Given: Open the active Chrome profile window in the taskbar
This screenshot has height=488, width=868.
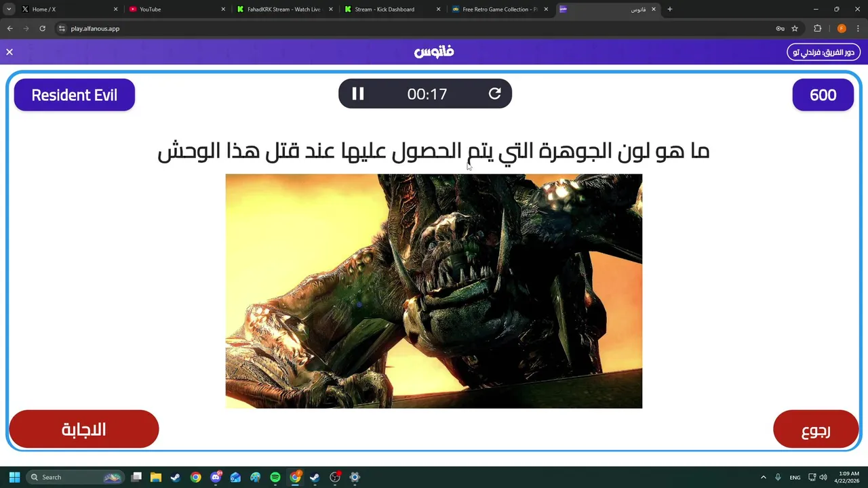Looking at the screenshot, I should tap(295, 477).
